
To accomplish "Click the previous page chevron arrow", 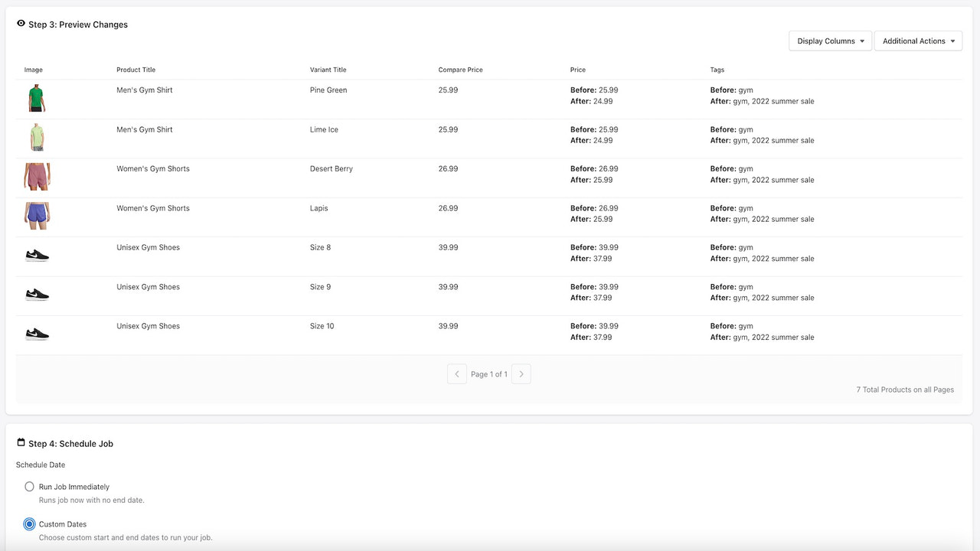I will click(x=457, y=373).
